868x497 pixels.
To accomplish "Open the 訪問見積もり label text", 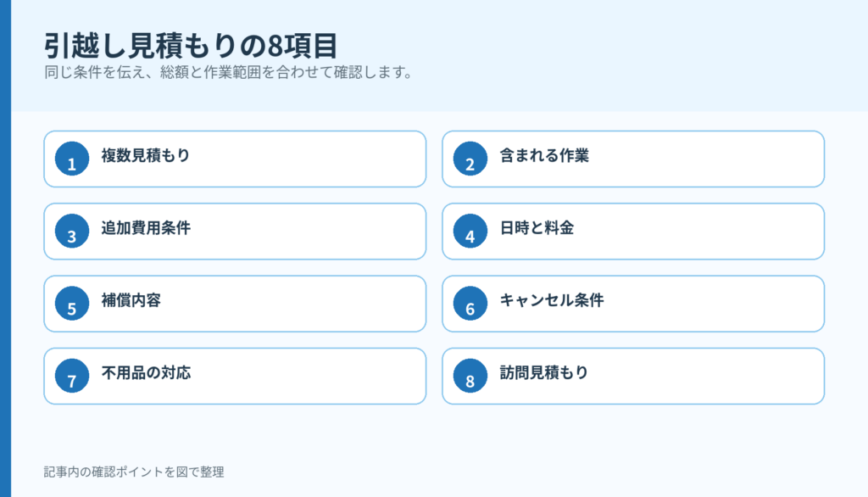I will click(544, 373).
